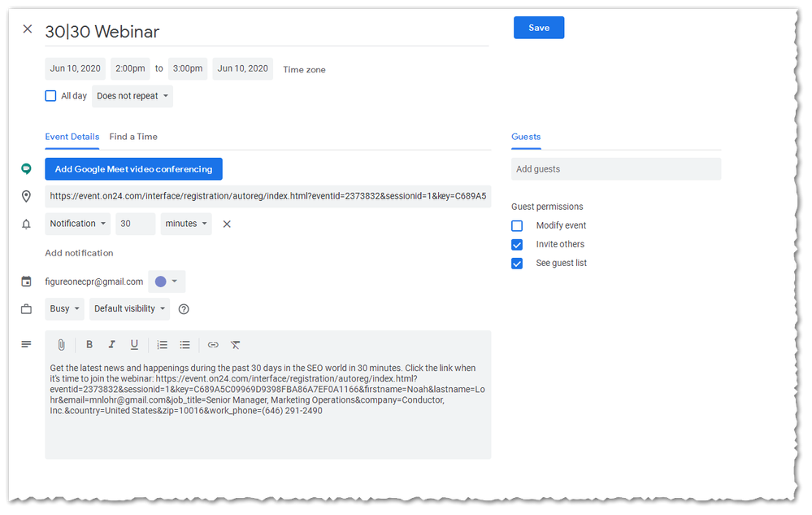Toggle bold text formatting

(x=89, y=345)
